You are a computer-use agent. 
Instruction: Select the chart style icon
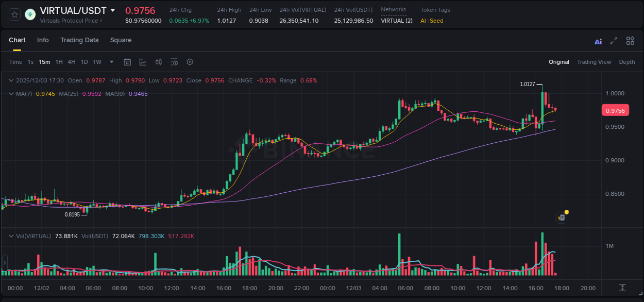click(143, 62)
